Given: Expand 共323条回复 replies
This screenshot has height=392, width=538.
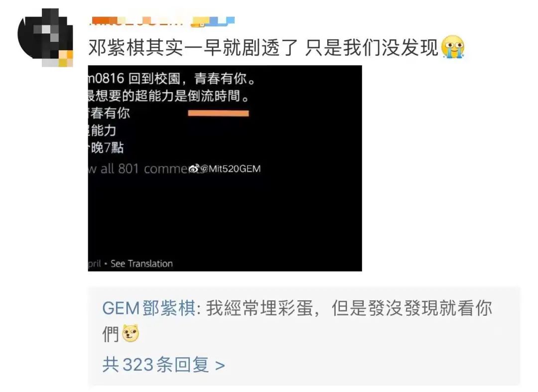Looking at the screenshot, I should [164, 364].
